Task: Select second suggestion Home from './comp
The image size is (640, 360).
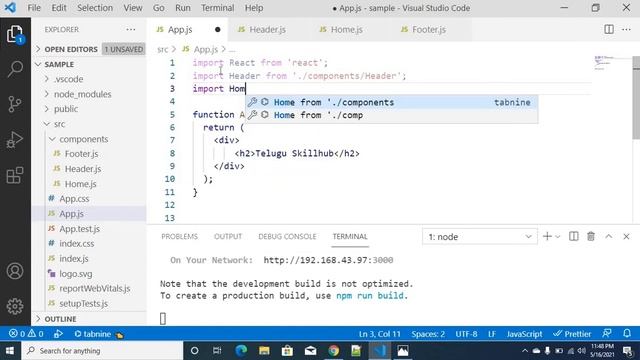Action: (391, 115)
